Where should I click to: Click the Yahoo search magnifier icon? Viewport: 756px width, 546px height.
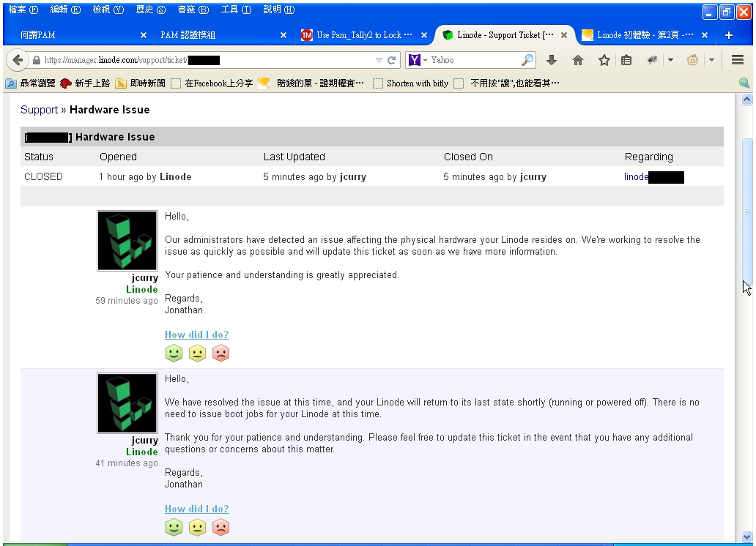527,60
